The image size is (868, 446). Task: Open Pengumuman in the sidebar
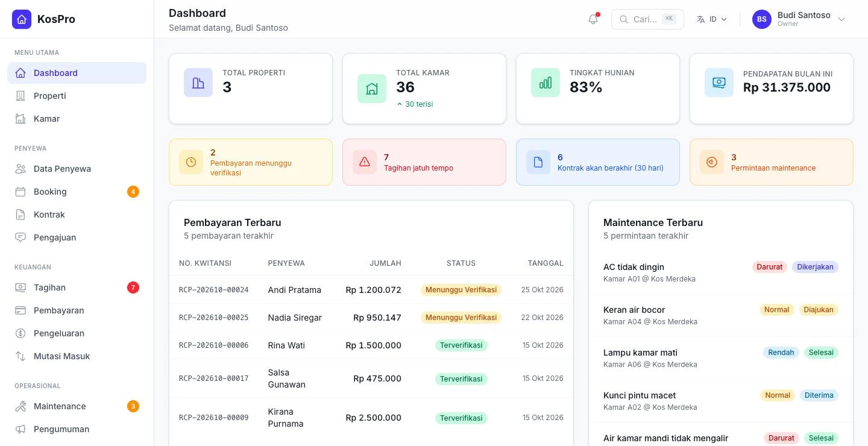pyautogui.click(x=77, y=429)
